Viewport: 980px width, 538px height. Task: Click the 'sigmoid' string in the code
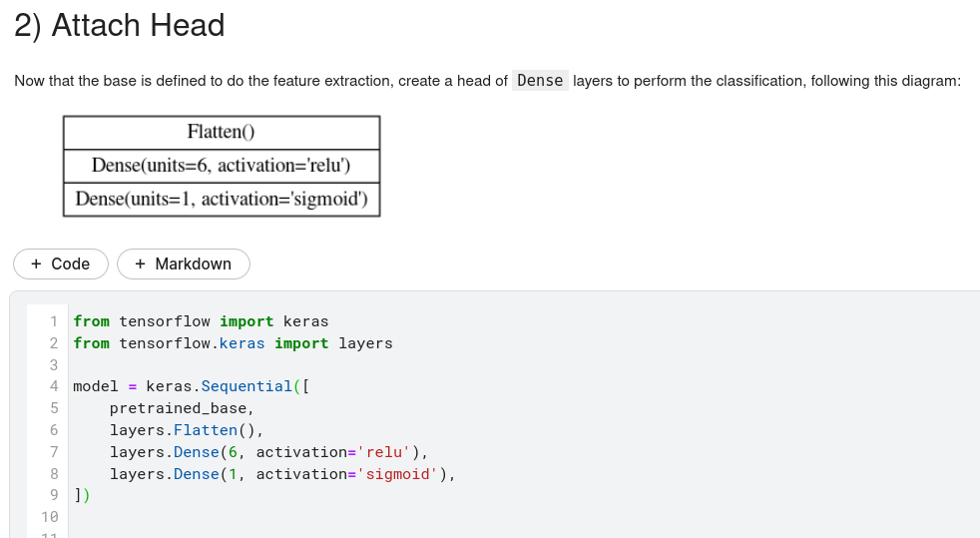[398, 474]
